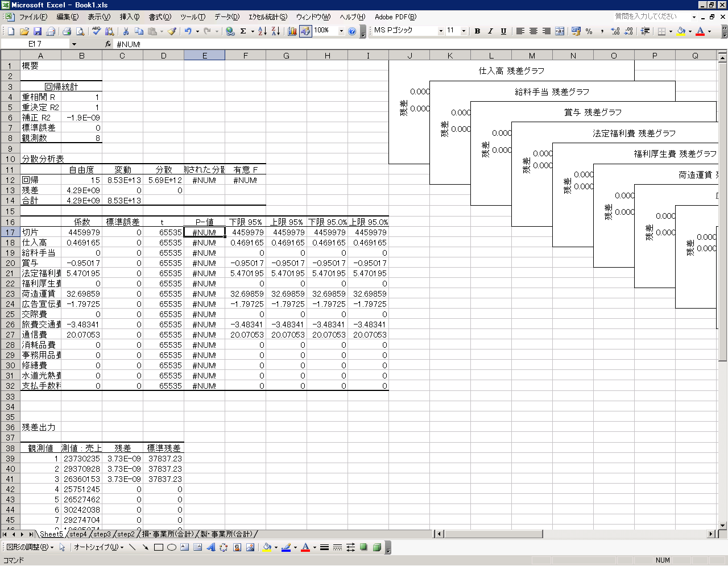The image size is (728, 566).
Task: Open the データ(D) menu
Action: tap(226, 17)
